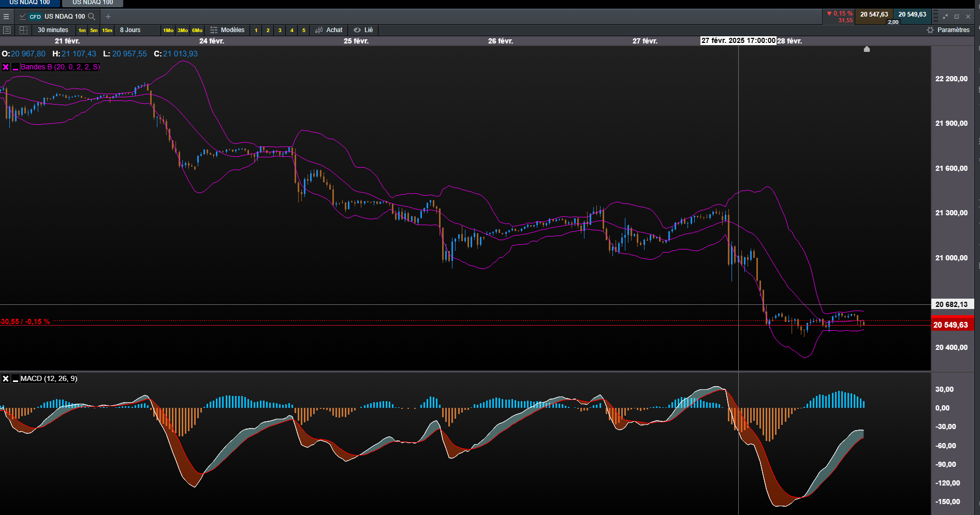Click the chart grid layout icon
The width and height of the screenshot is (980, 515).
point(23,30)
